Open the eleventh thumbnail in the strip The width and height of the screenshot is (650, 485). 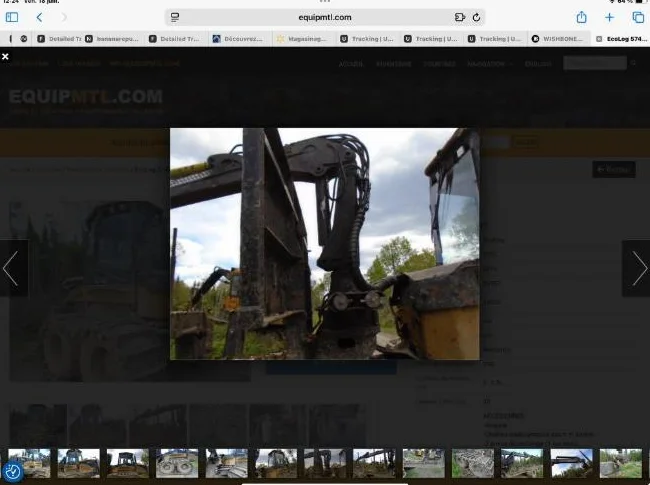point(522,463)
